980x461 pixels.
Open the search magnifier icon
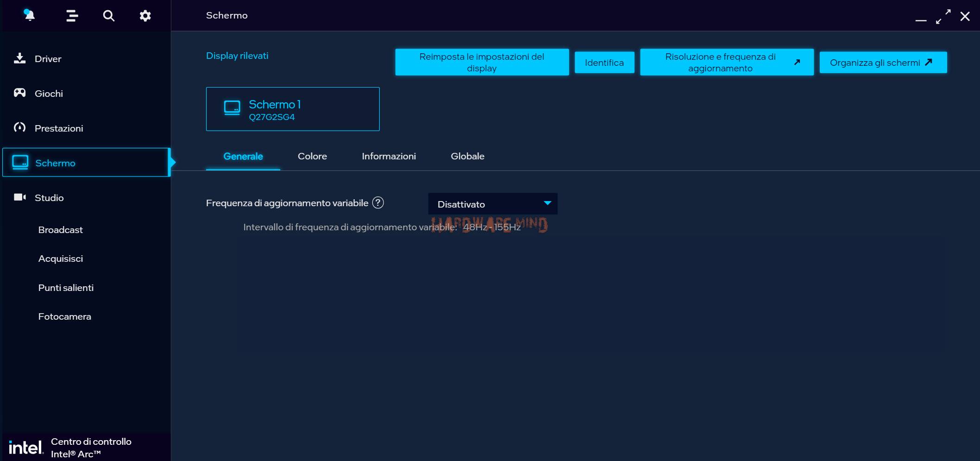tap(108, 16)
